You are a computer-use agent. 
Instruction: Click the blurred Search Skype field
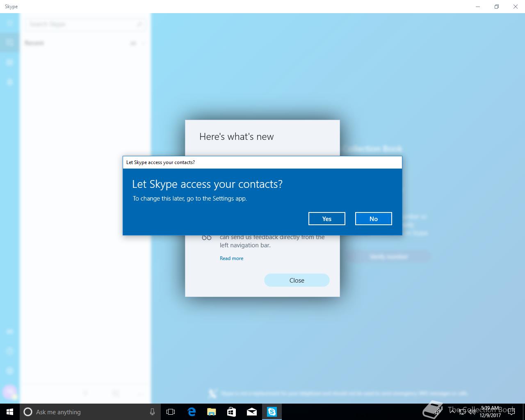pyautogui.click(x=86, y=24)
